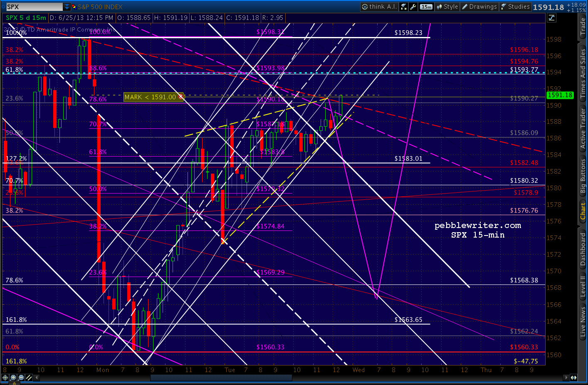Click the Wed label on time axis
Viewport: 588px width, 385px height.
(x=358, y=370)
